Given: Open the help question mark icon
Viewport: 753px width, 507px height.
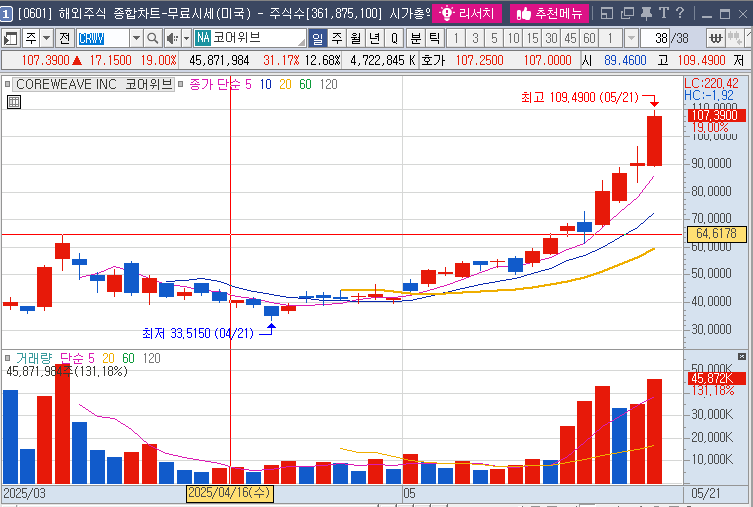Looking at the screenshot, I should click(679, 13).
